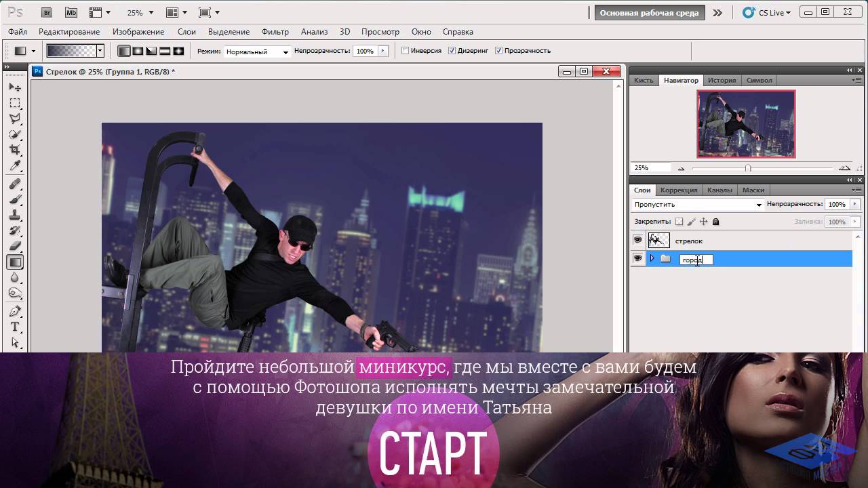Select the Move tool
Image resolution: width=868 pixels, height=488 pixels.
(x=14, y=87)
